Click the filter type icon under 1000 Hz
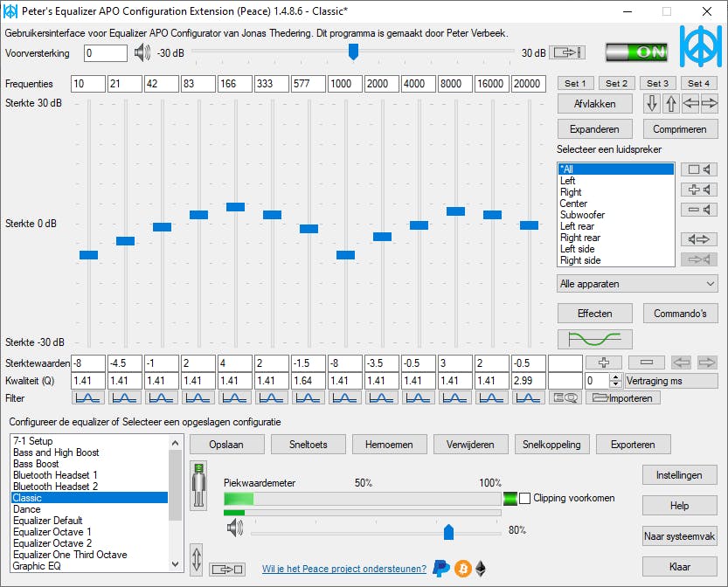 click(345, 397)
